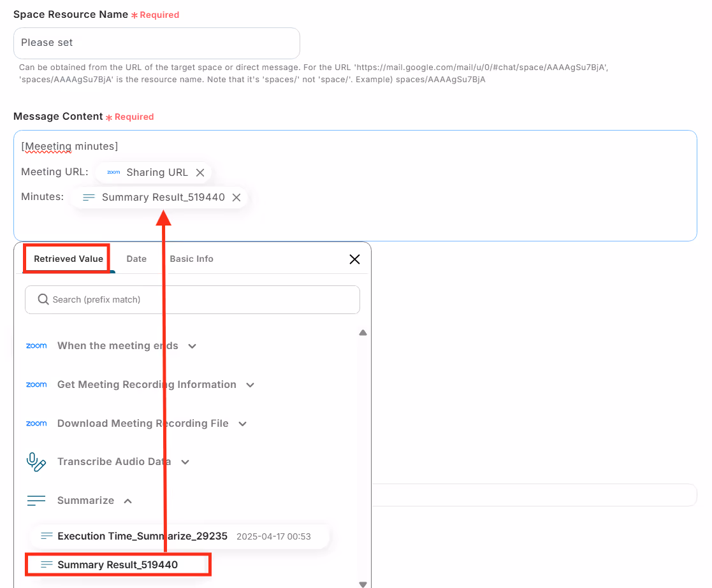Switch to the Date tab

coord(136,259)
